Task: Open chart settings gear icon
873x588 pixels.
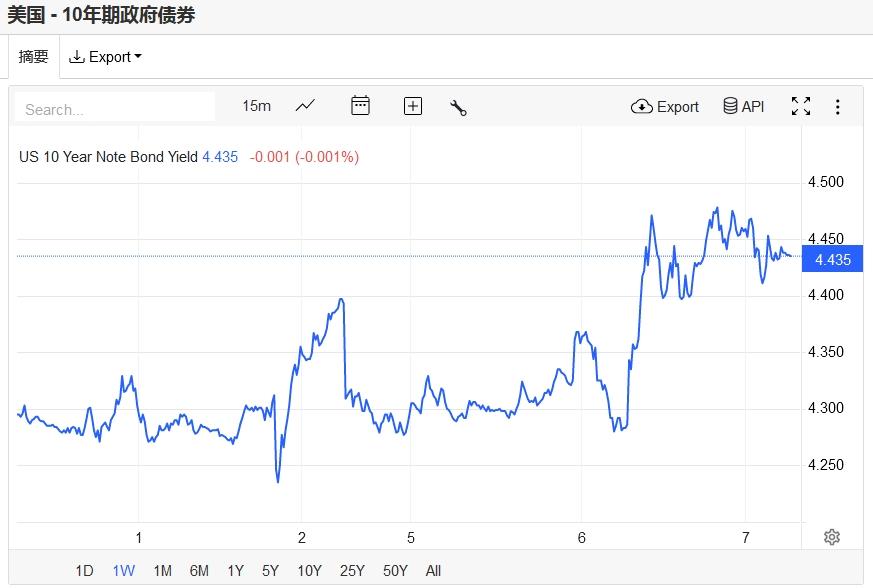Action: [831, 537]
